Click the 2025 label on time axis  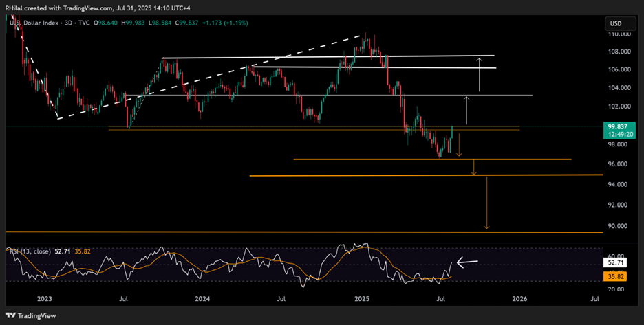click(362, 299)
